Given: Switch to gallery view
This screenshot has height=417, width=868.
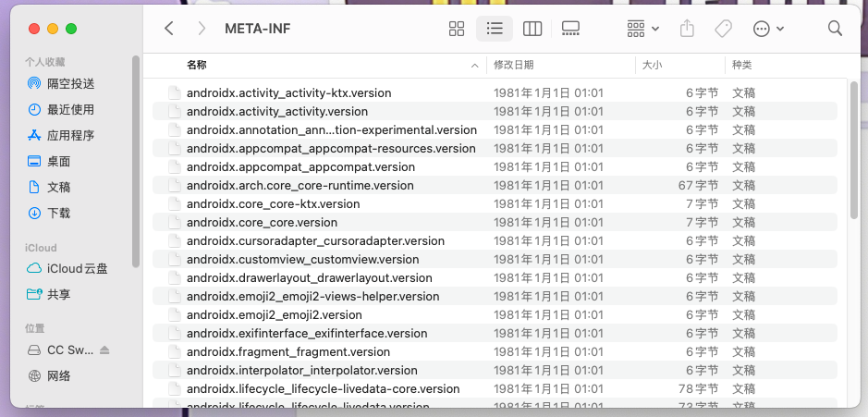Looking at the screenshot, I should (x=570, y=29).
